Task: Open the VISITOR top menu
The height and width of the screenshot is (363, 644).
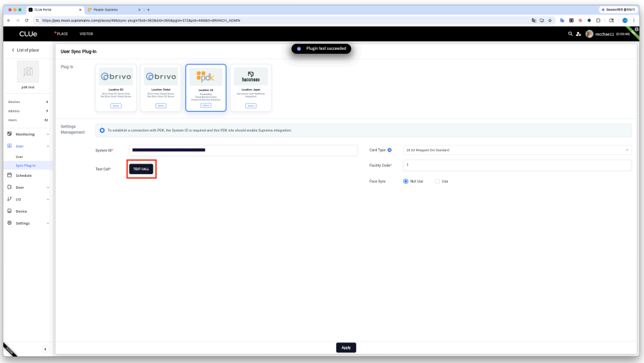Action: [x=86, y=34]
